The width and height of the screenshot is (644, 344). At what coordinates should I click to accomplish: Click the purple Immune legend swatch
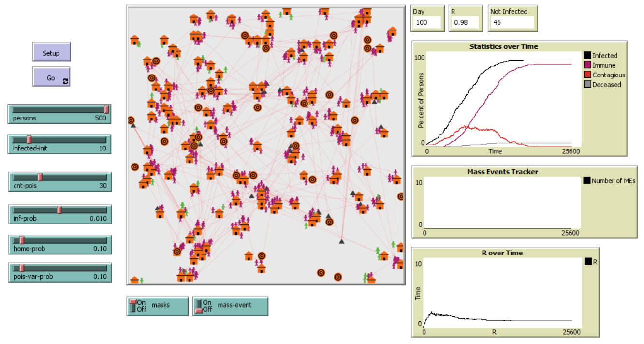(x=587, y=65)
